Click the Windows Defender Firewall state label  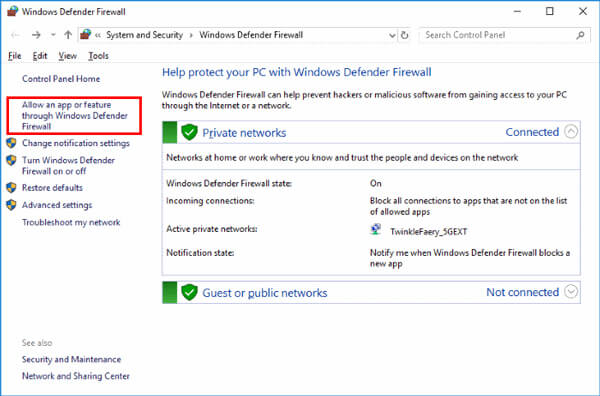(x=229, y=184)
